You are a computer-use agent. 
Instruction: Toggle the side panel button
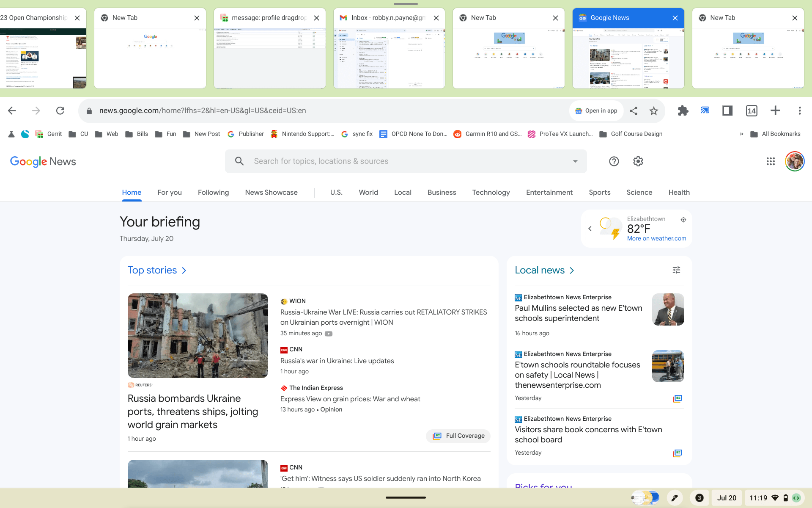727,111
